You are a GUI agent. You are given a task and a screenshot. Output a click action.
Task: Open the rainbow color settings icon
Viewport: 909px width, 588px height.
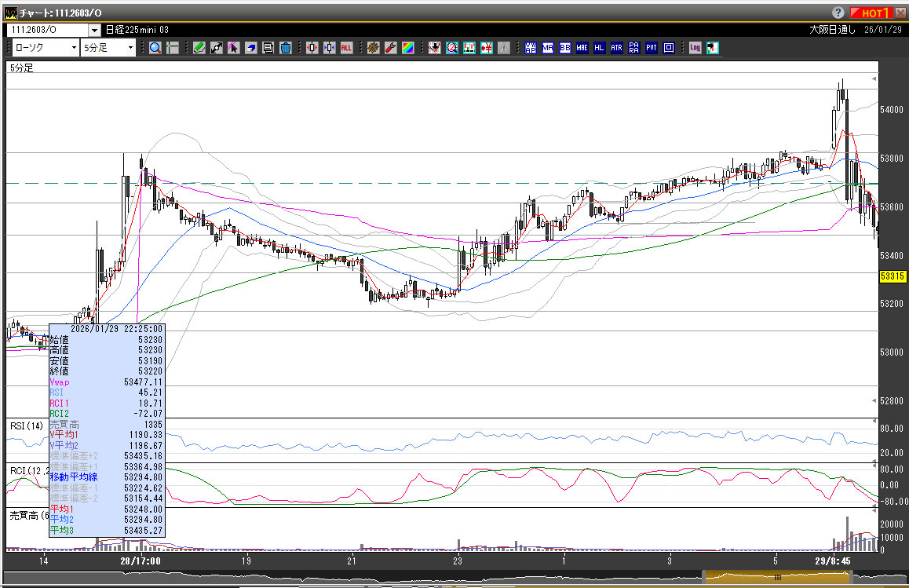pos(407,48)
